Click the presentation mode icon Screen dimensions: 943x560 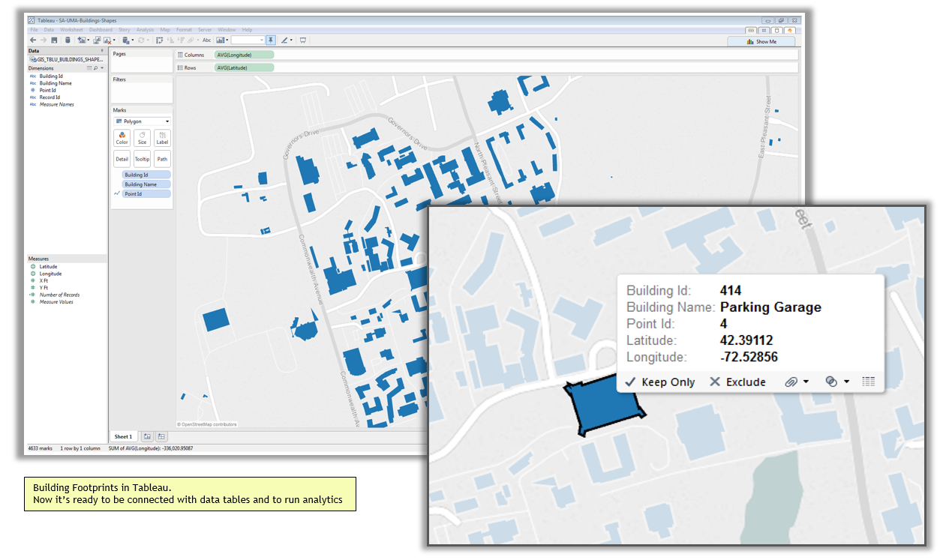tap(303, 40)
